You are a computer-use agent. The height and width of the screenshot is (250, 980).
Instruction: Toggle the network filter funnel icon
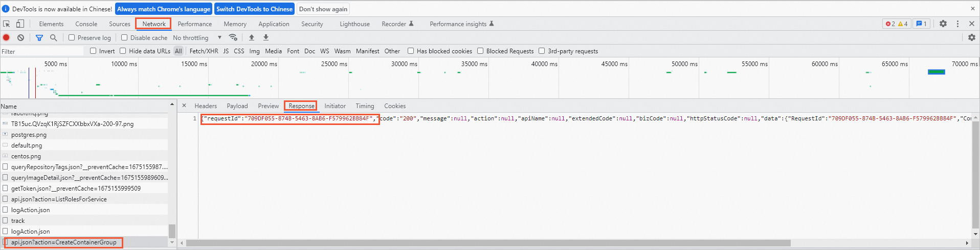pyautogui.click(x=39, y=37)
